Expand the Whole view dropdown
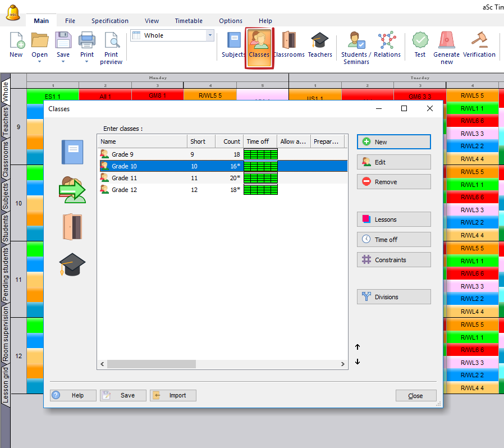 pos(210,35)
